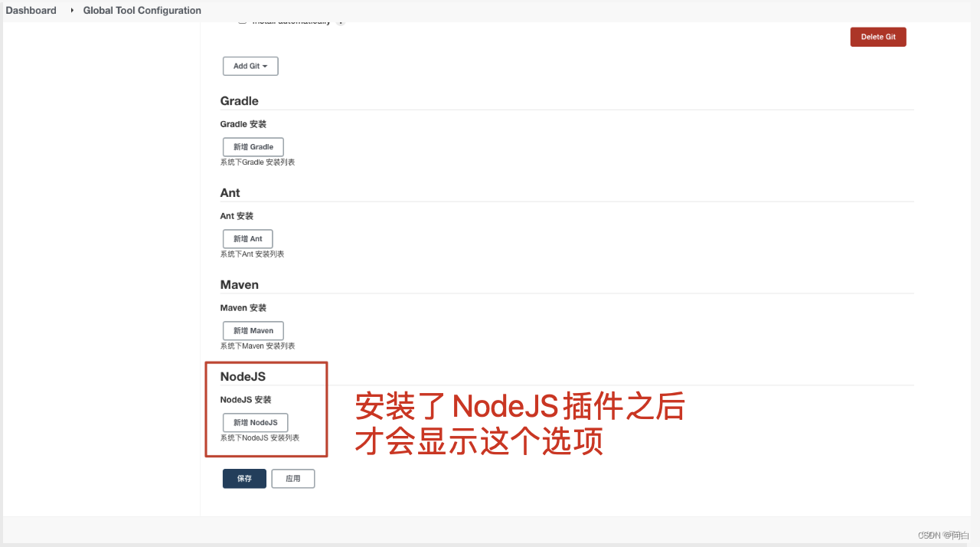Select the Gradle section heading
Viewport: 980px width, 547px height.
coord(239,100)
